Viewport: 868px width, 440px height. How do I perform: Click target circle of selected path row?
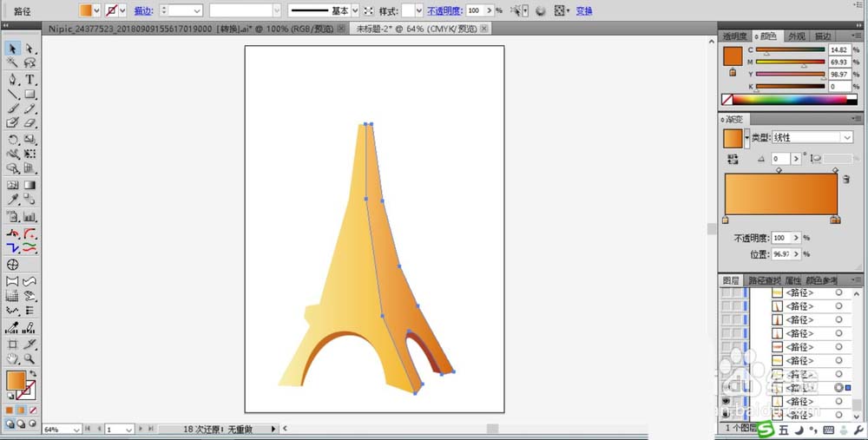coord(839,387)
